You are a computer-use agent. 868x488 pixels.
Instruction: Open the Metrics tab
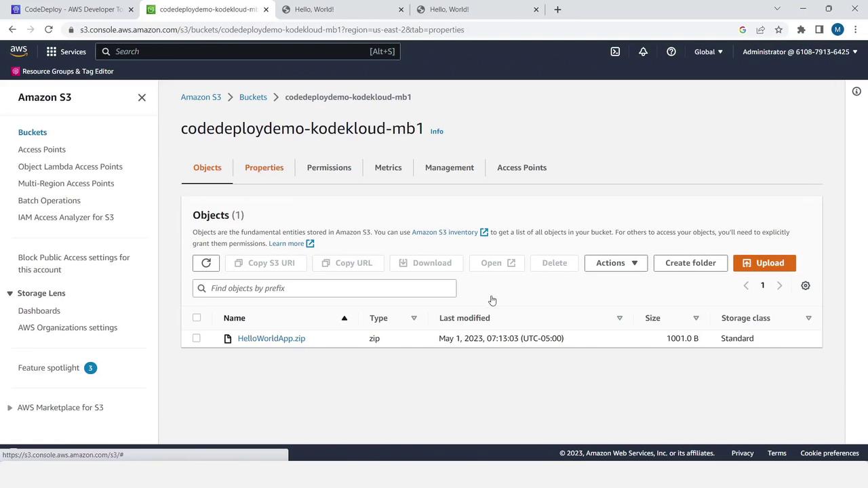point(388,167)
